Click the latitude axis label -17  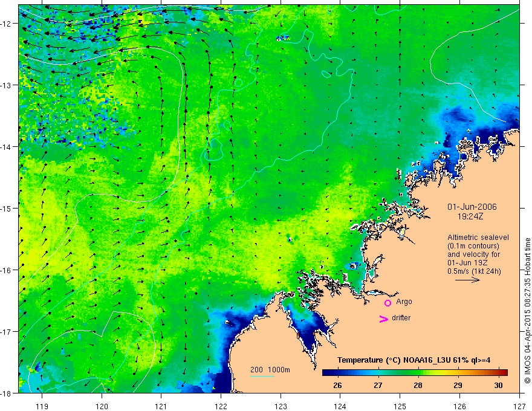[x=6, y=332]
